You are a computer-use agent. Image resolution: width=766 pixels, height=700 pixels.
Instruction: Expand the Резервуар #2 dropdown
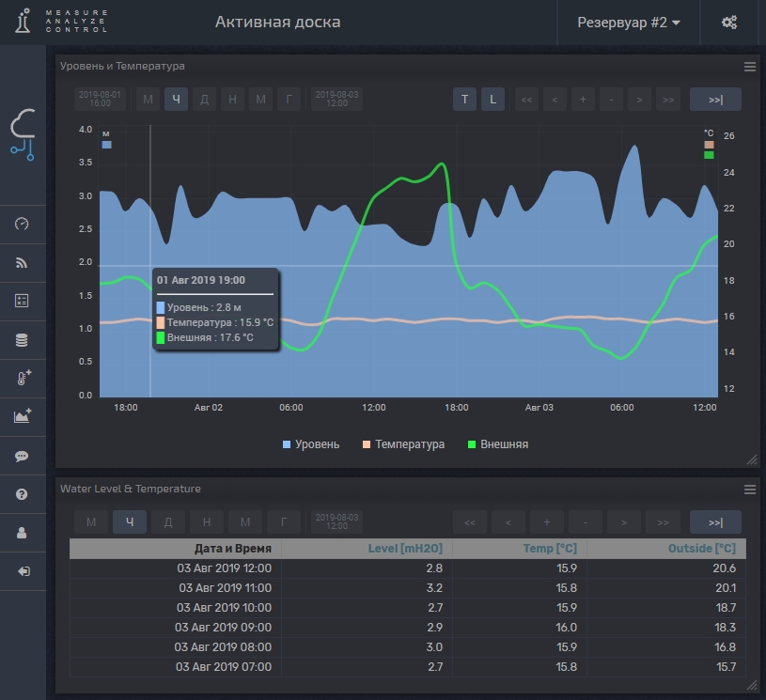[x=628, y=23]
